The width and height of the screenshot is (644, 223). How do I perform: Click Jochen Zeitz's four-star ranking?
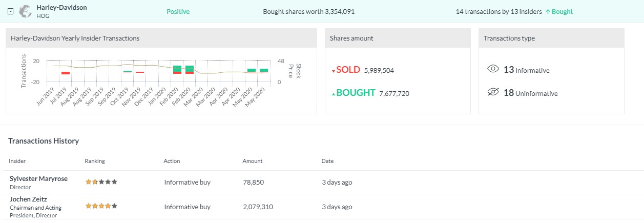tap(101, 206)
